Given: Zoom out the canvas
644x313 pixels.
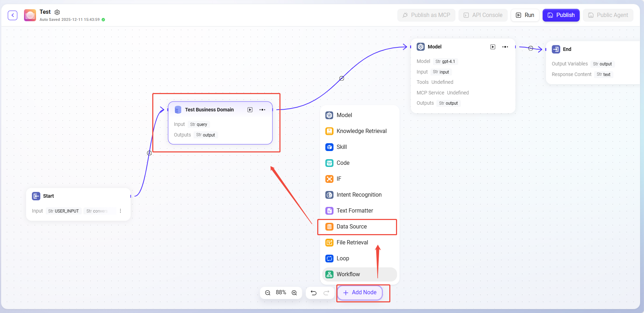Looking at the screenshot, I should [x=268, y=293].
